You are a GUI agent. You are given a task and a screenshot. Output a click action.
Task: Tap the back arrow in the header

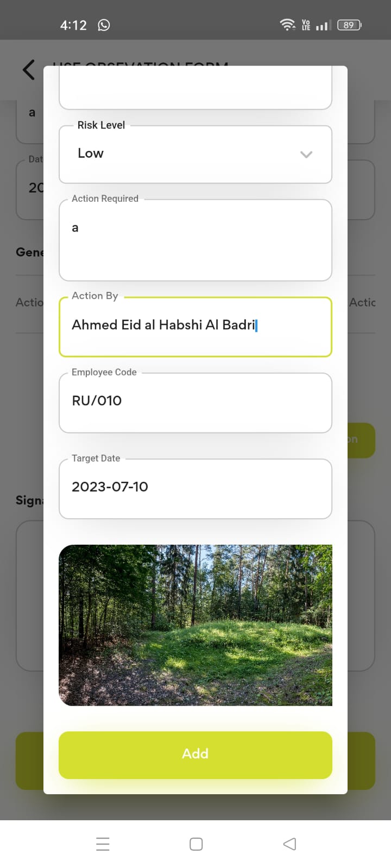pyautogui.click(x=29, y=70)
